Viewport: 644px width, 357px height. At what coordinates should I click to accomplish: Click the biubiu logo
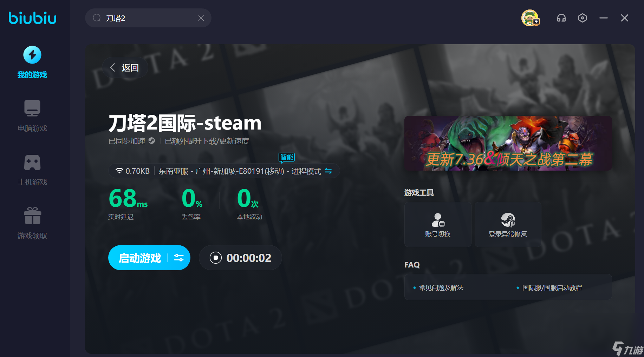32,18
